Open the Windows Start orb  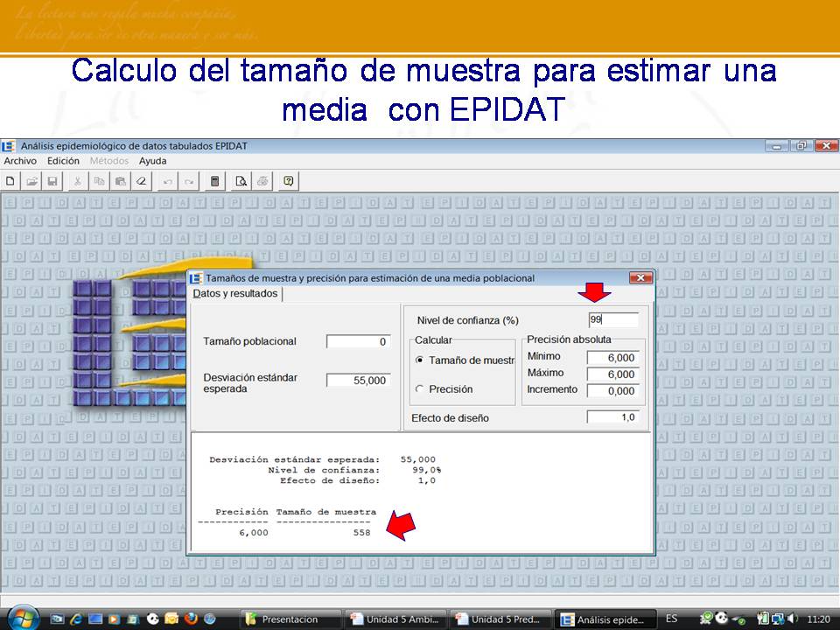[23, 619]
